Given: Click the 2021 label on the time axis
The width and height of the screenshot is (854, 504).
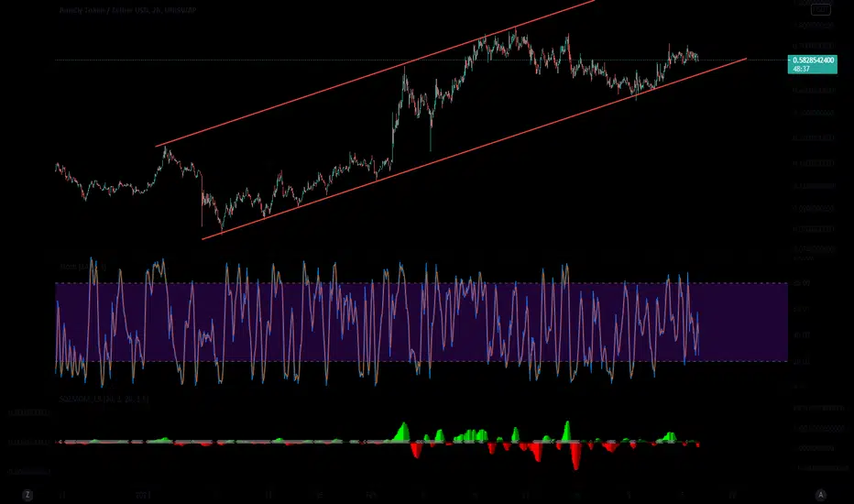Looking at the screenshot, I should pos(143,495).
